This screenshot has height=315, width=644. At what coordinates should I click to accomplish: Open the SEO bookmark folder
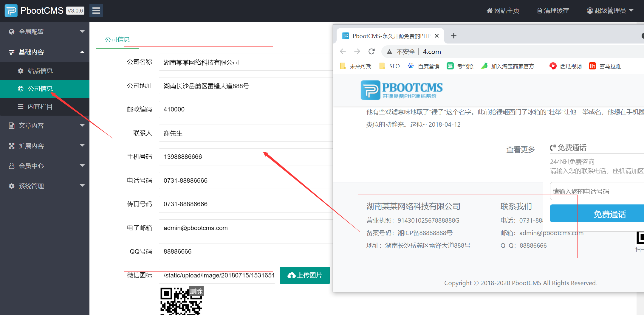pos(389,66)
